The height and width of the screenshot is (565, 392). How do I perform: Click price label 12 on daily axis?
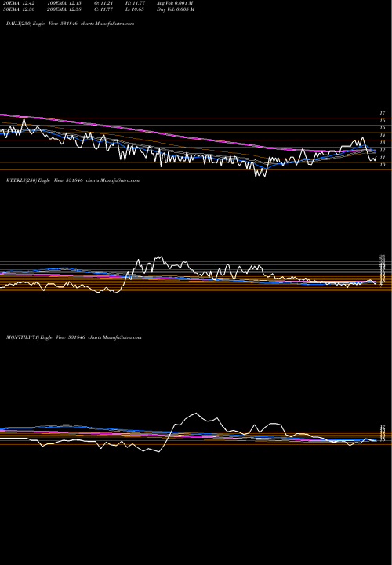click(x=383, y=150)
